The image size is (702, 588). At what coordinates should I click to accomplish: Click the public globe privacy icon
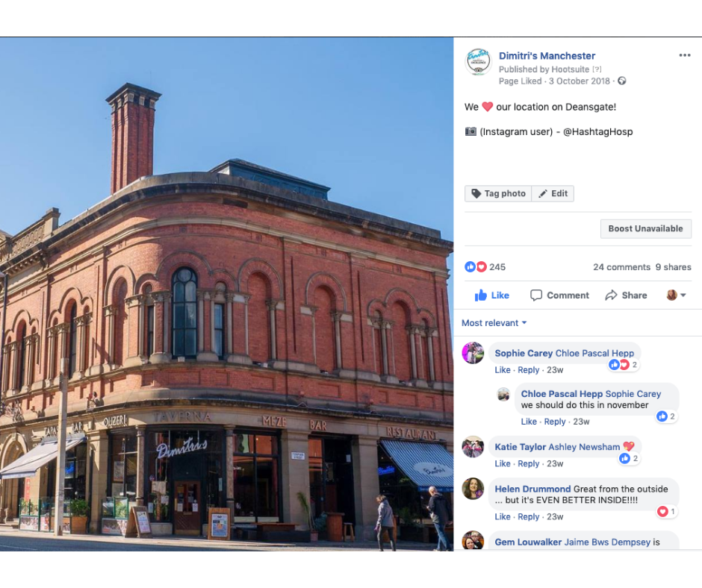pos(622,81)
